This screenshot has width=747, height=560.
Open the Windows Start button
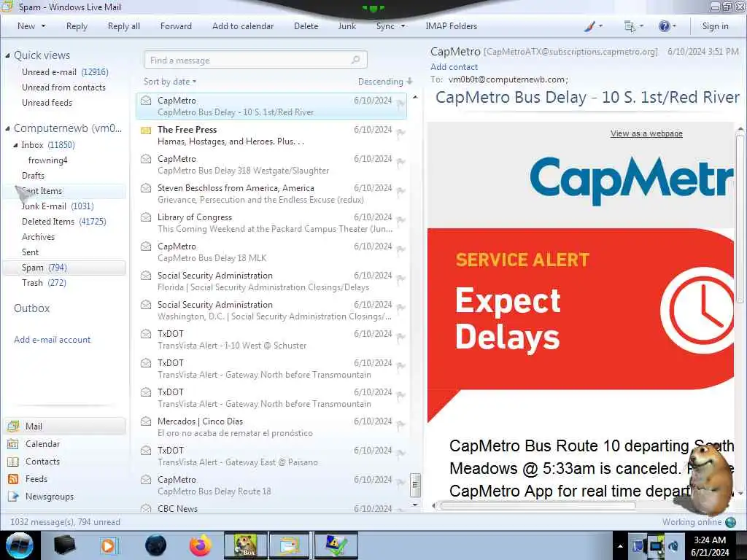pyautogui.click(x=19, y=545)
